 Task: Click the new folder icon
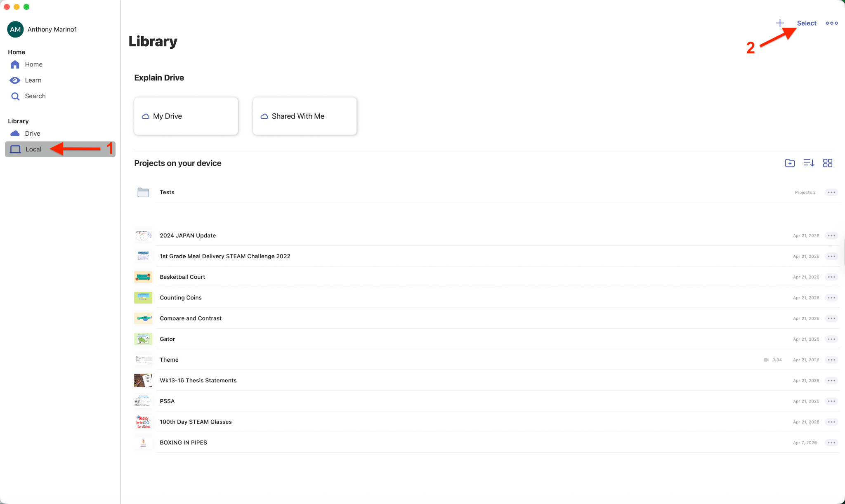tap(790, 163)
